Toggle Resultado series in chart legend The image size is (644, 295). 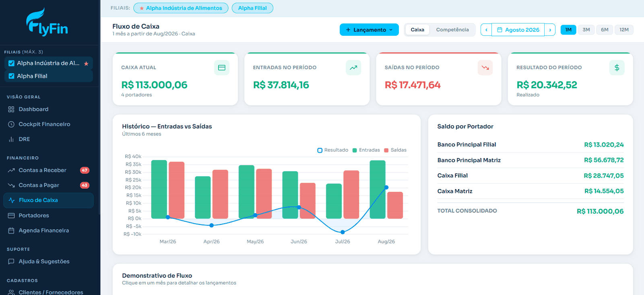click(x=333, y=150)
